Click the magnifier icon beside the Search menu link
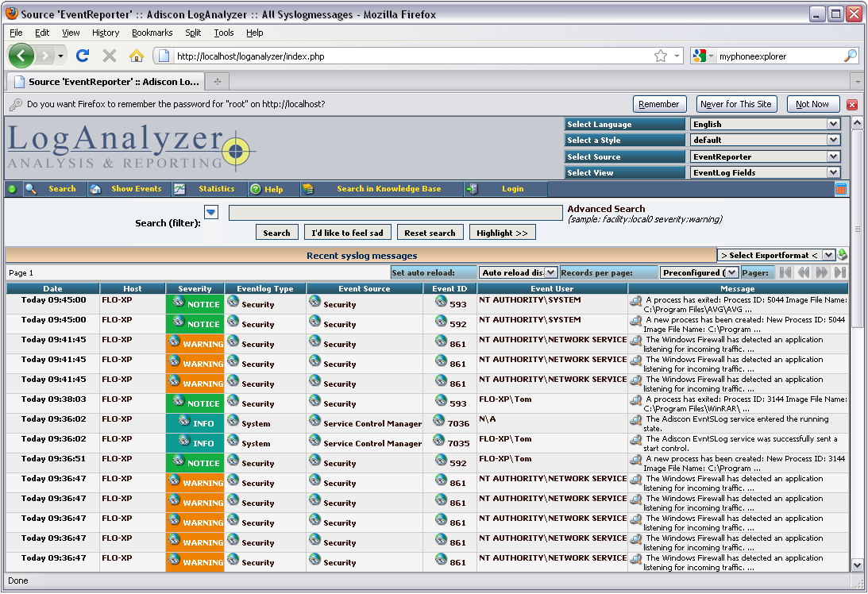868x594 pixels. (31, 189)
